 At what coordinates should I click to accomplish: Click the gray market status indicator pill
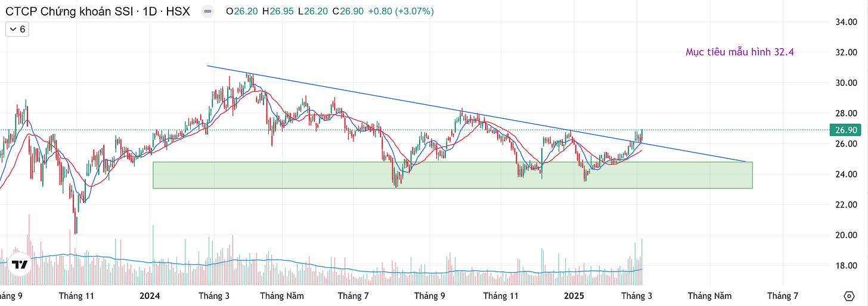(x=207, y=11)
